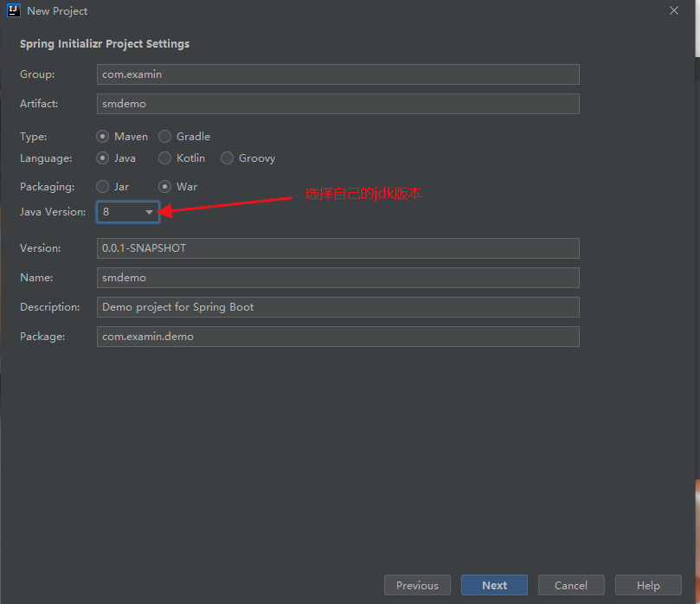Select War packaging option
This screenshot has width=700, height=604.
[165, 187]
